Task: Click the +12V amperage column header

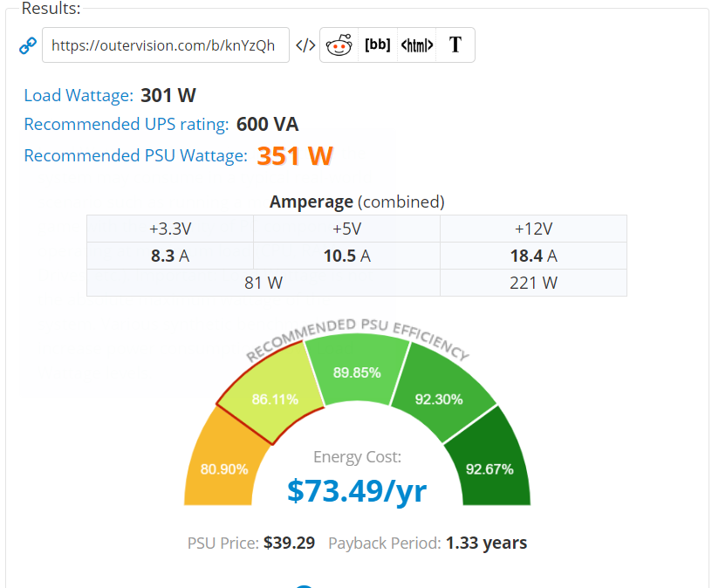Action: [533, 229]
